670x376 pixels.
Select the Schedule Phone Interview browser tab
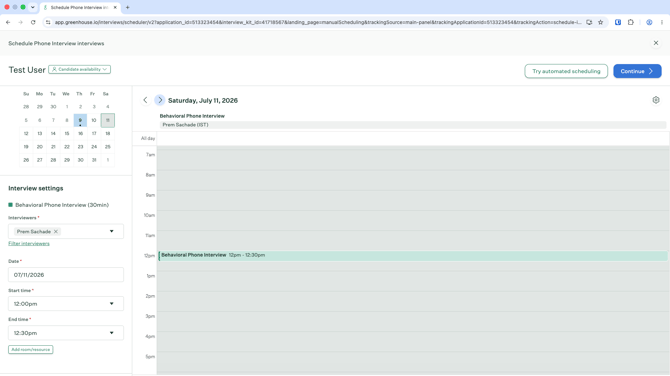[79, 7]
